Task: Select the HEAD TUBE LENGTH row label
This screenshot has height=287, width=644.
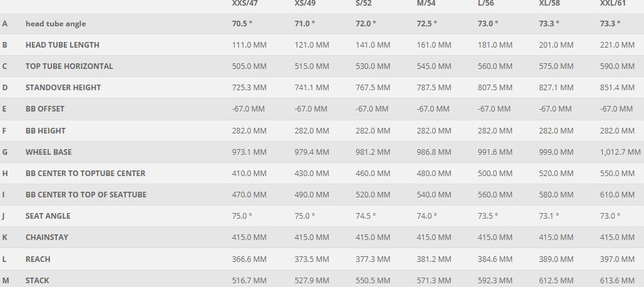Action: pyautogui.click(x=62, y=45)
